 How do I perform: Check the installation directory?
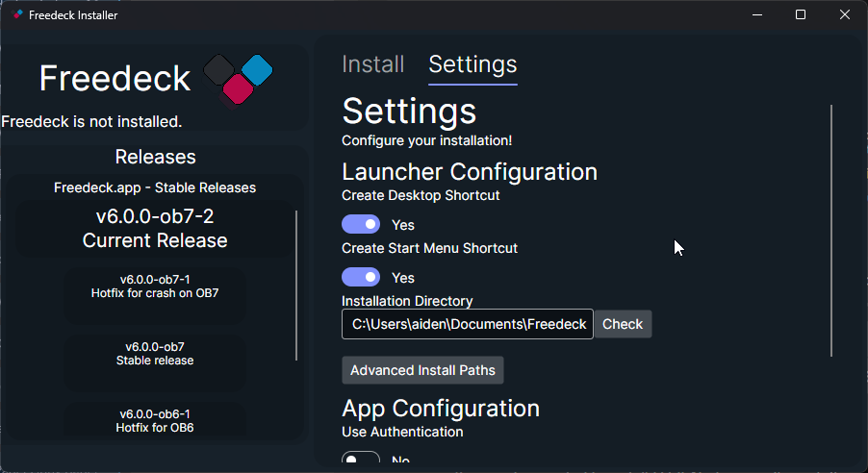(x=623, y=324)
